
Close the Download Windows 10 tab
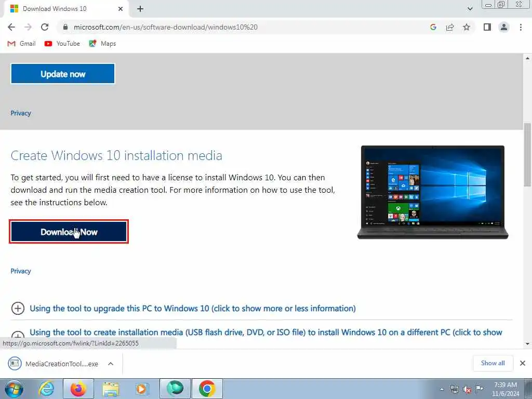point(121,9)
